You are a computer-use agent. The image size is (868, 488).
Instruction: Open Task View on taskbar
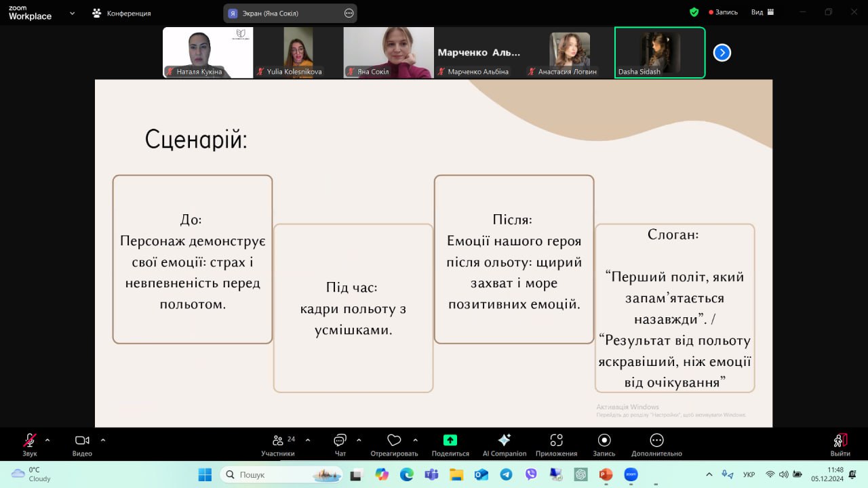pos(356,474)
